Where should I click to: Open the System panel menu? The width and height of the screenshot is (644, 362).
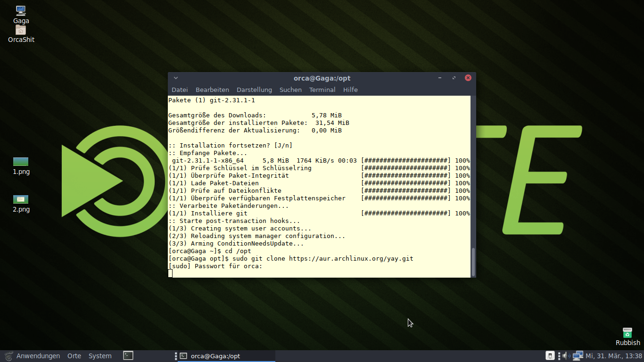coord(100,356)
